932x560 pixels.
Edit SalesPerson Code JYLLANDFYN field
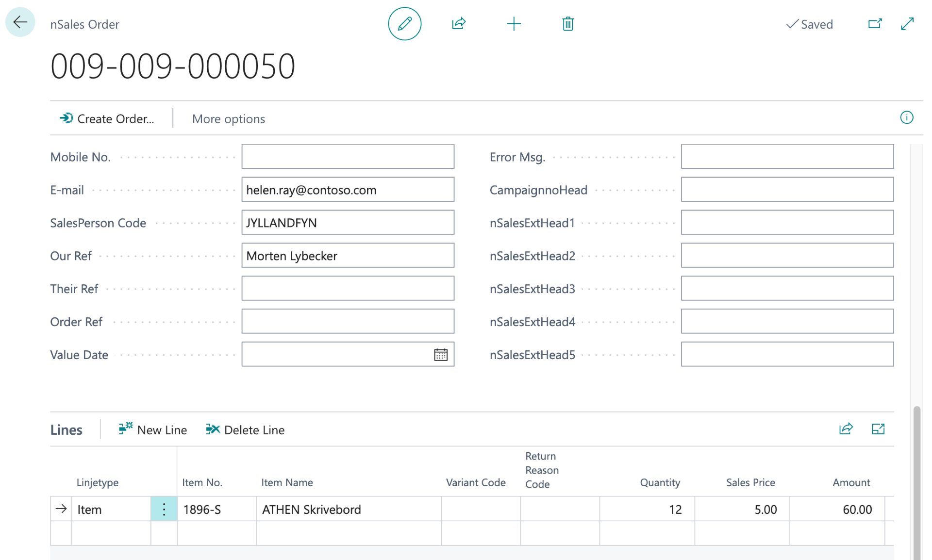pos(348,222)
